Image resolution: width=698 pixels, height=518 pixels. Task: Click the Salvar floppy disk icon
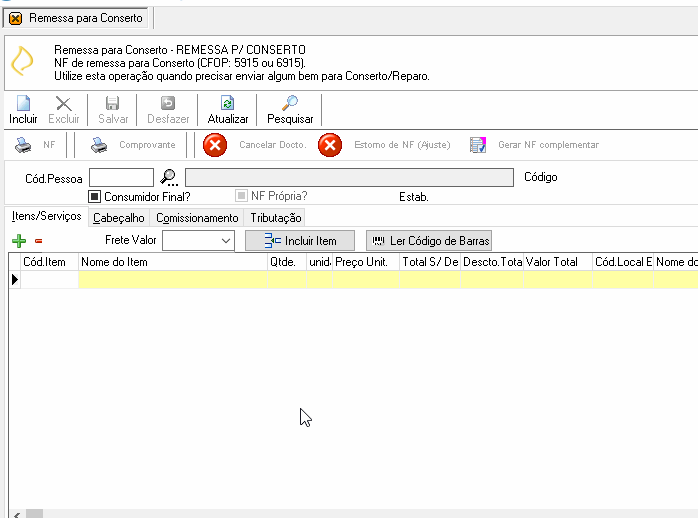tap(112, 103)
